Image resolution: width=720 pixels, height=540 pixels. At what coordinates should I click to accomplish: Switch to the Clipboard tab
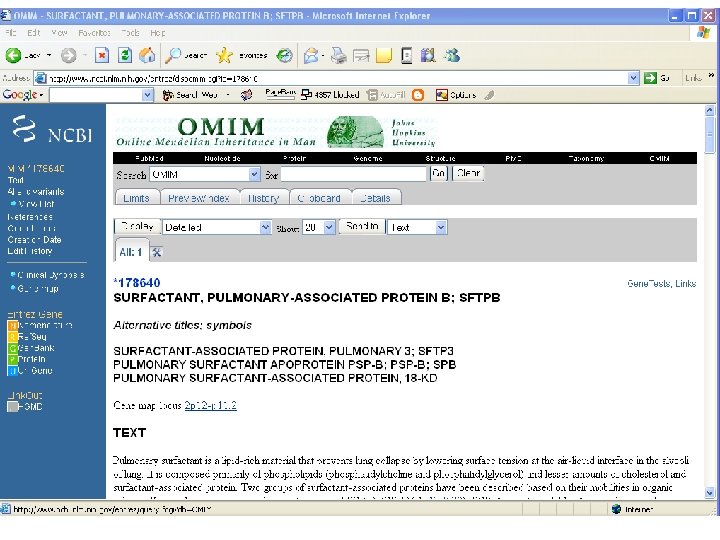click(319, 198)
